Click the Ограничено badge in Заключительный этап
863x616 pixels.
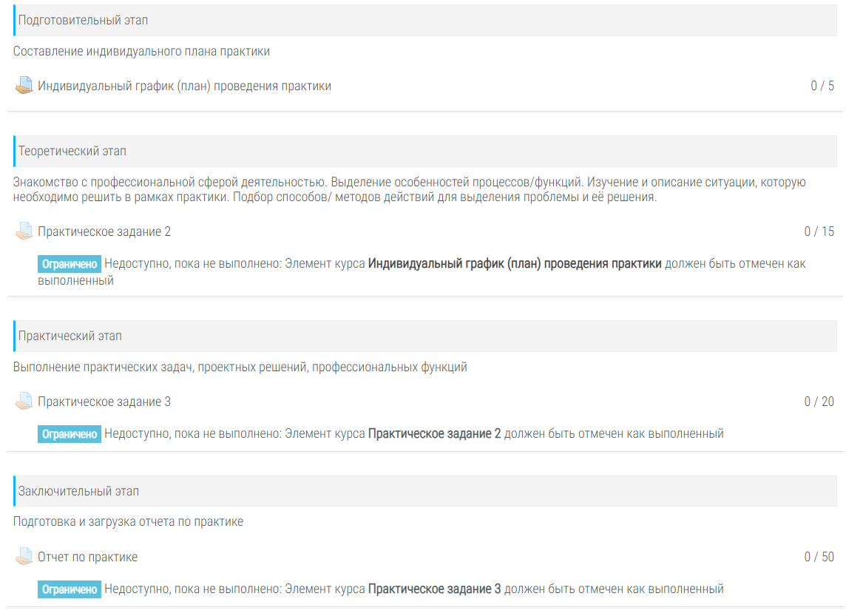pyautogui.click(x=70, y=589)
